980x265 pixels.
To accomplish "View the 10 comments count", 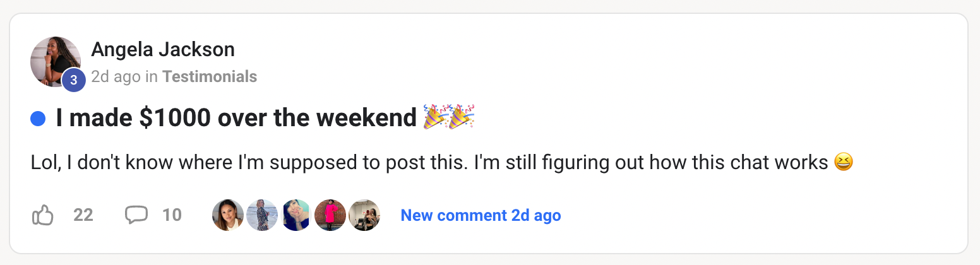I will (x=172, y=215).
